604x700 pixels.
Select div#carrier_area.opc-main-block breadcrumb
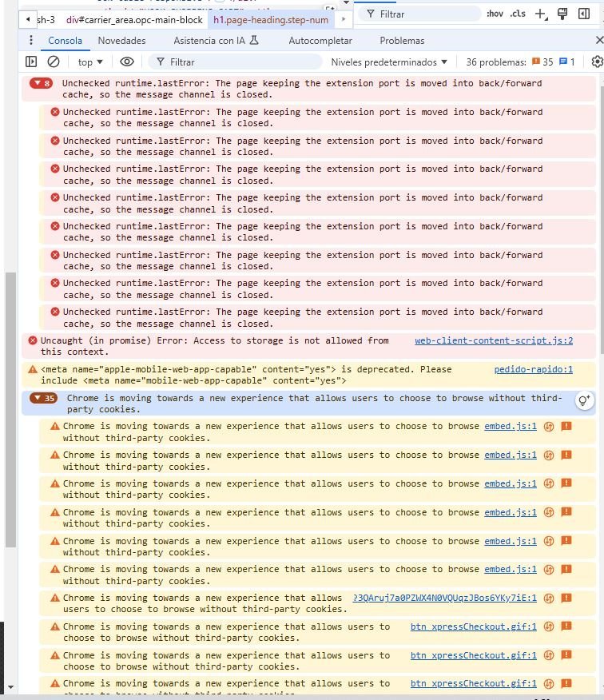coord(134,20)
